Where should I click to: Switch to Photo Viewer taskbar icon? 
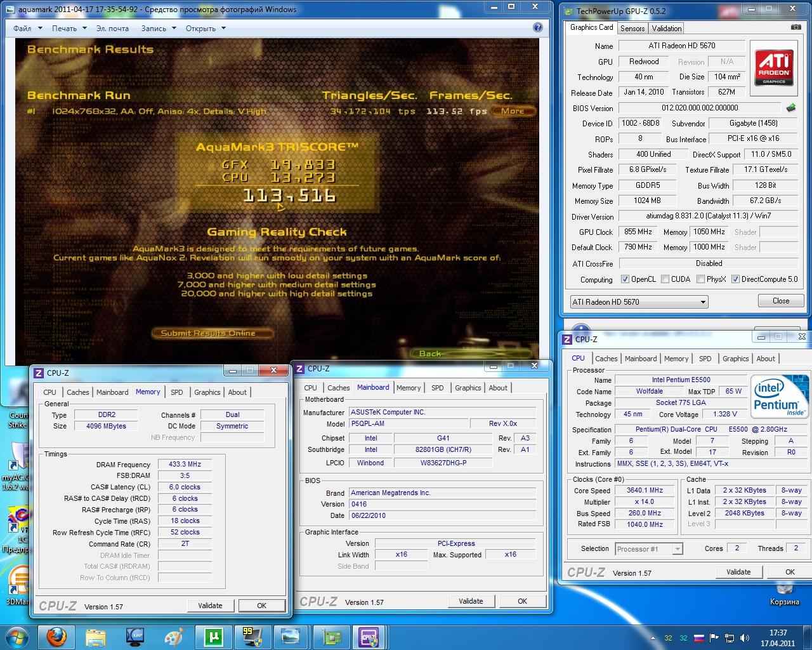(291, 637)
